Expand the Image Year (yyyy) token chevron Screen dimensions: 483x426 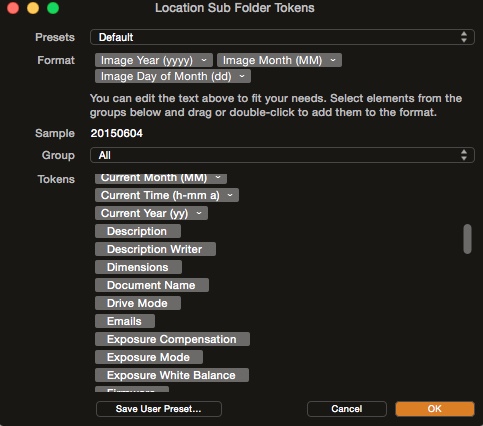(x=204, y=60)
